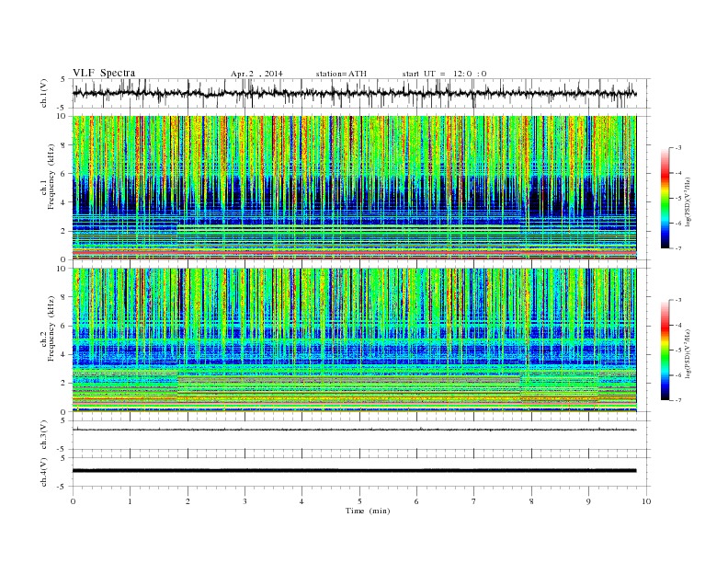Click the 'station=ATH' header label
Image resolution: width=728 pixels, height=563 pixels.
(341, 74)
